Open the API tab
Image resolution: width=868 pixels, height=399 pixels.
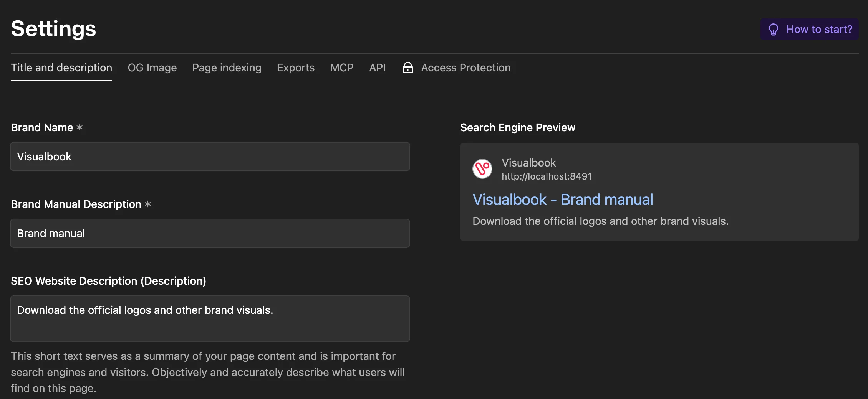click(x=377, y=68)
